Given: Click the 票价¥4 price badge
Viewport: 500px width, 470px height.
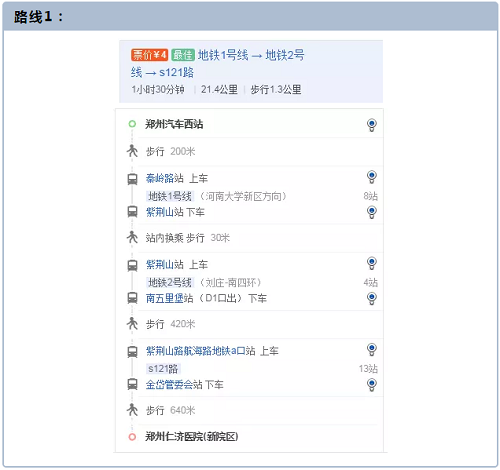Looking at the screenshot, I should (149, 55).
